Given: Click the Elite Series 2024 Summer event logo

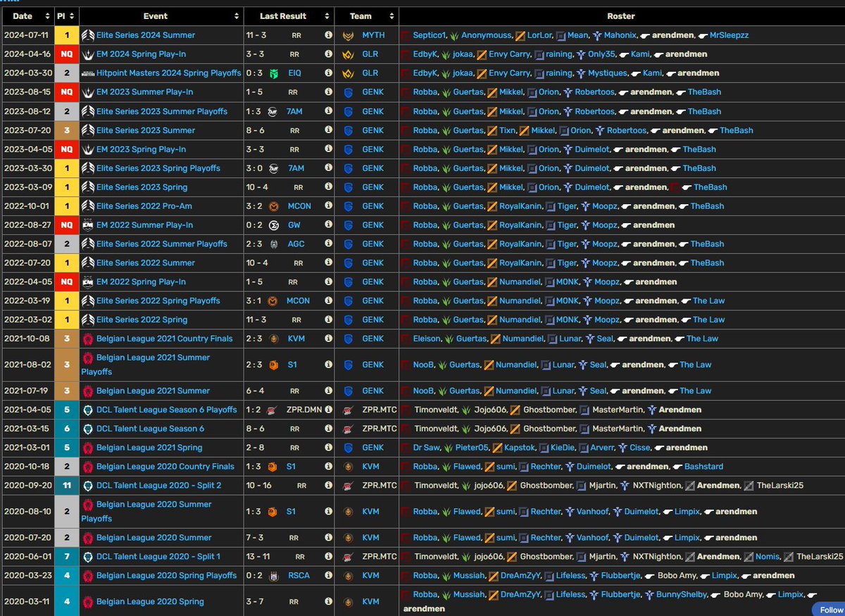Looking at the screenshot, I should pyautogui.click(x=88, y=35).
